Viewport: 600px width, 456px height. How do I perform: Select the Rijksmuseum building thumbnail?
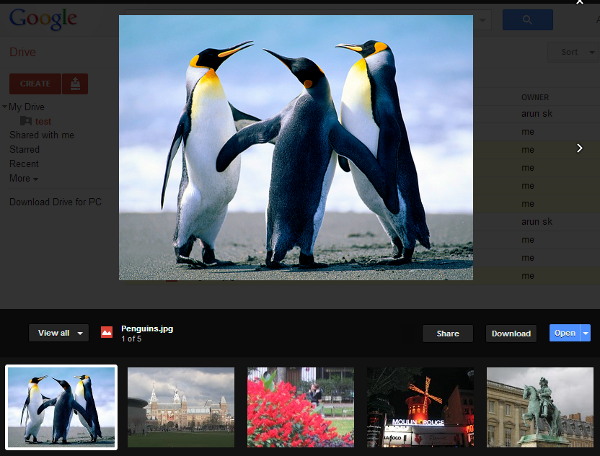(x=181, y=407)
